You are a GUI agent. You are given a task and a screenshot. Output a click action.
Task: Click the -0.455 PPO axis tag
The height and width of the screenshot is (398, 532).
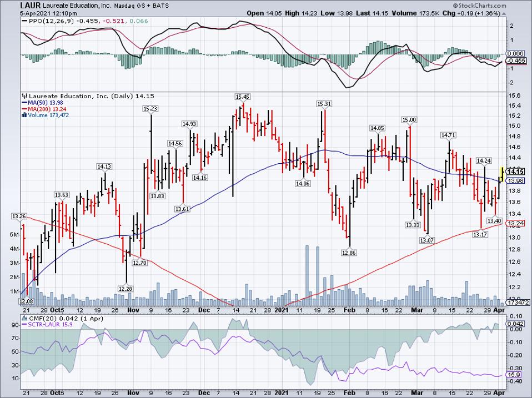516,61
